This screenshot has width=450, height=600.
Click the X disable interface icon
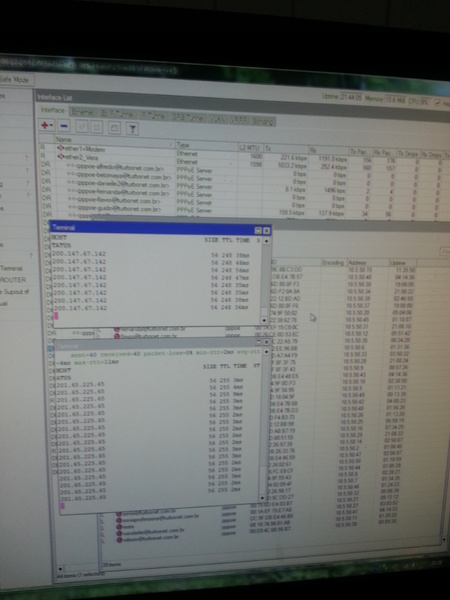pos(96,127)
